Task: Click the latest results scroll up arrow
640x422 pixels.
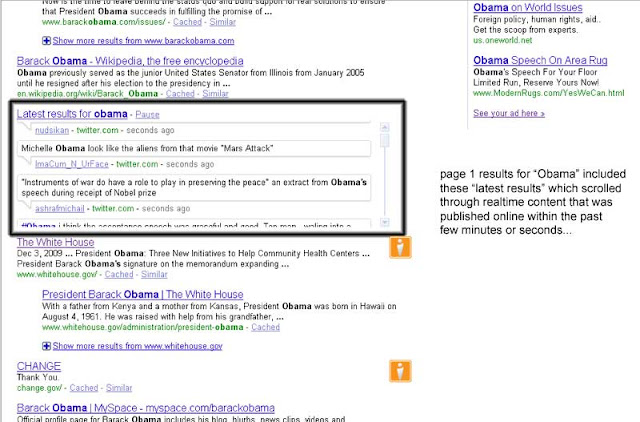Action: (x=384, y=127)
